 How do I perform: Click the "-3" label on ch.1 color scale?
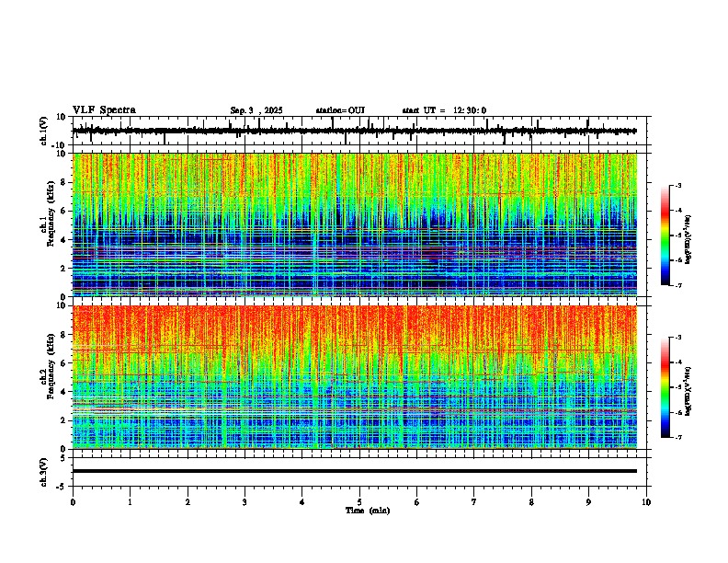click(678, 185)
